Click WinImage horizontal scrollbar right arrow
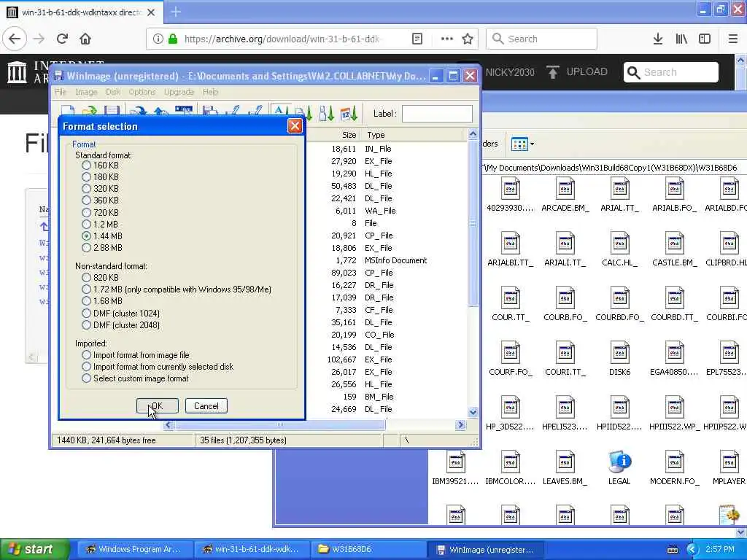The height and width of the screenshot is (560, 747). pyautogui.click(x=460, y=425)
